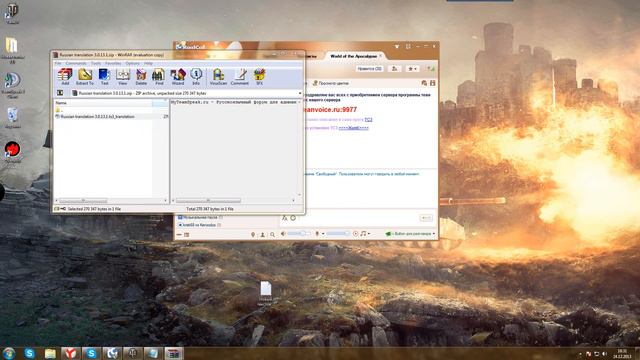
Task: Adjust the RaidCall speaker volume slider
Action: (299, 234)
